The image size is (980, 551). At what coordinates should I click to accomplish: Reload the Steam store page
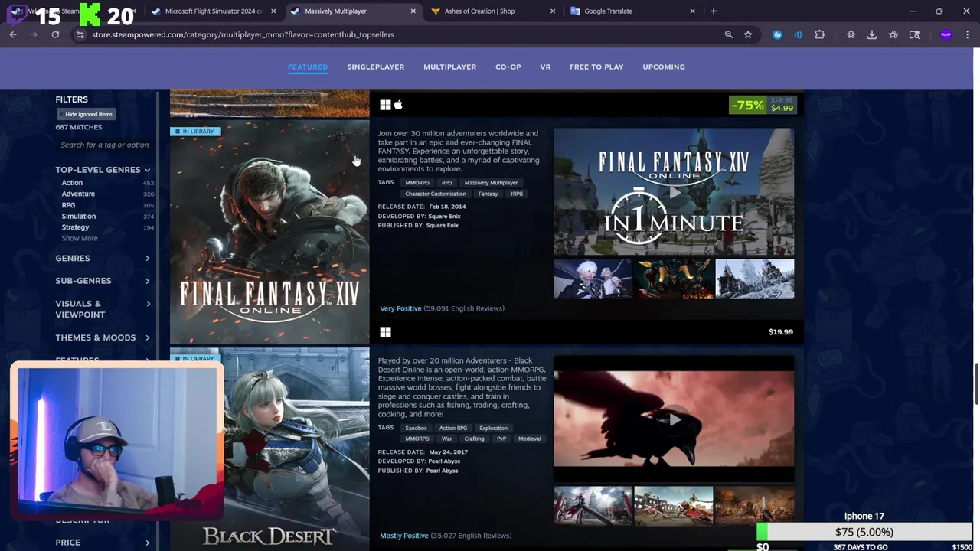pos(55,34)
